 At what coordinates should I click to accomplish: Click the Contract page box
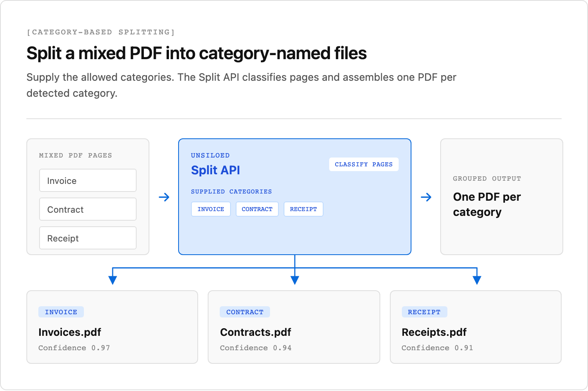click(x=88, y=209)
